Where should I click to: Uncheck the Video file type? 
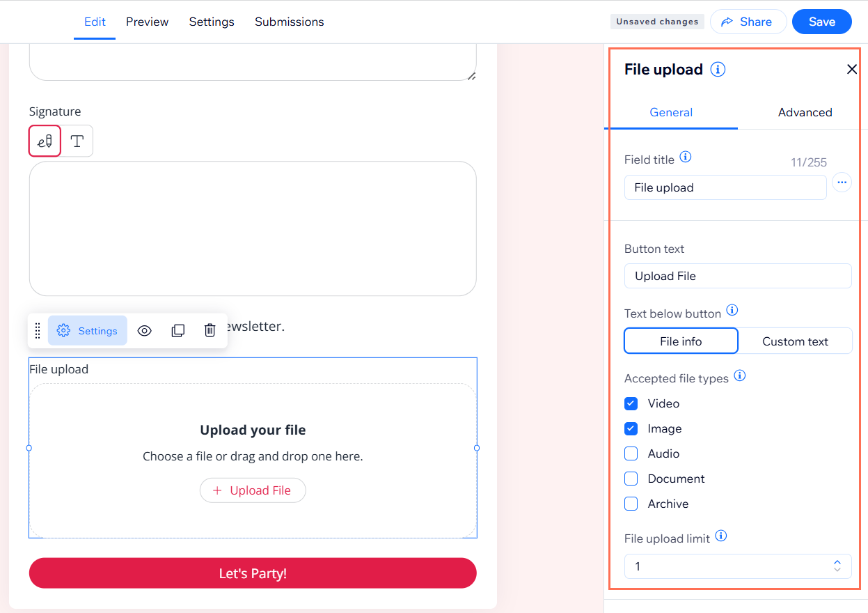[x=631, y=403]
